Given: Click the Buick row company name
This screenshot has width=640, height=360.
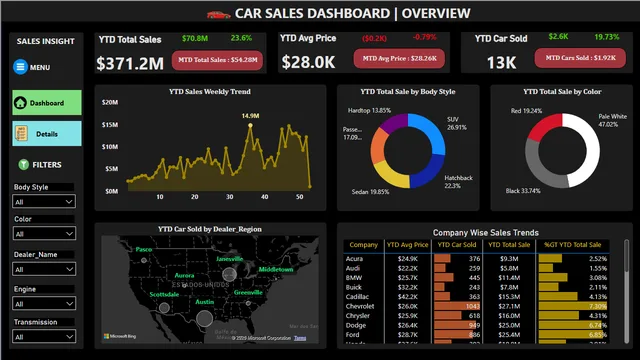Looking at the screenshot, I should pos(353,287).
